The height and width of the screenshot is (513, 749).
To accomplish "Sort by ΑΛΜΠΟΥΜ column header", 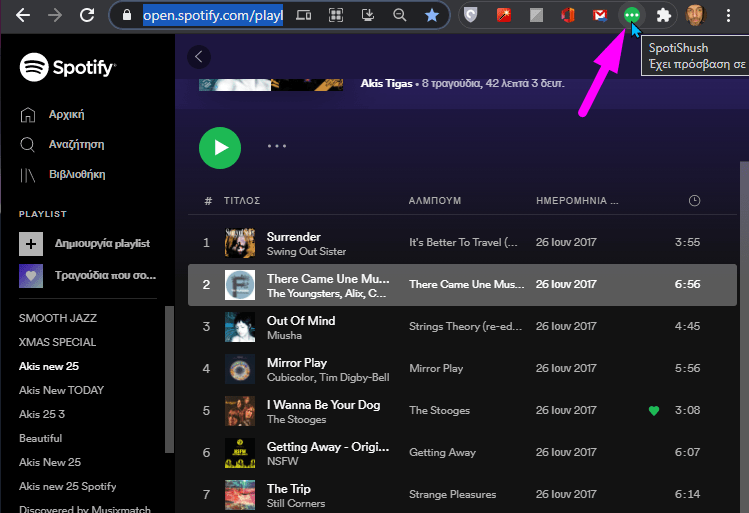I will point(435,201).
